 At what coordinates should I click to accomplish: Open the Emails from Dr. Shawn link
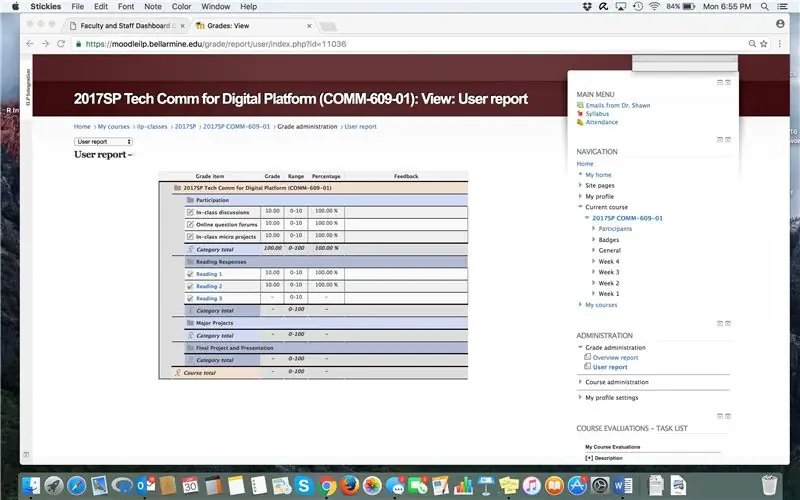618,106
